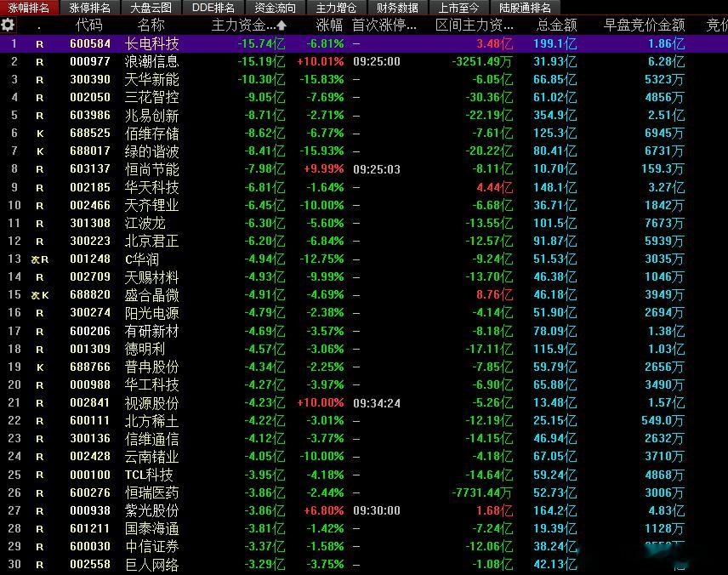Screen dimensions: 728x575
Task: Select stock 有研新材
Action: (152, 331)
